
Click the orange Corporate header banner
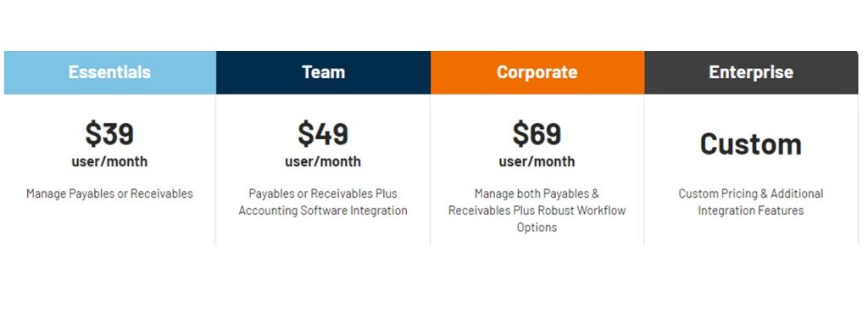click(x=537, y=73)
